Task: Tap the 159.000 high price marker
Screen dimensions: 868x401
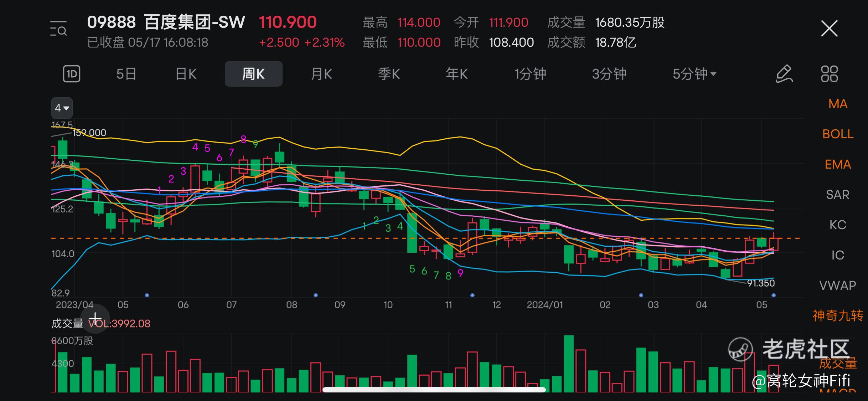Action: click(89, 133)
